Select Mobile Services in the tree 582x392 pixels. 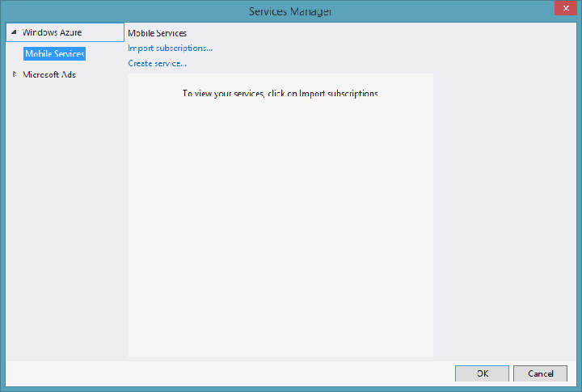[55, 54]
